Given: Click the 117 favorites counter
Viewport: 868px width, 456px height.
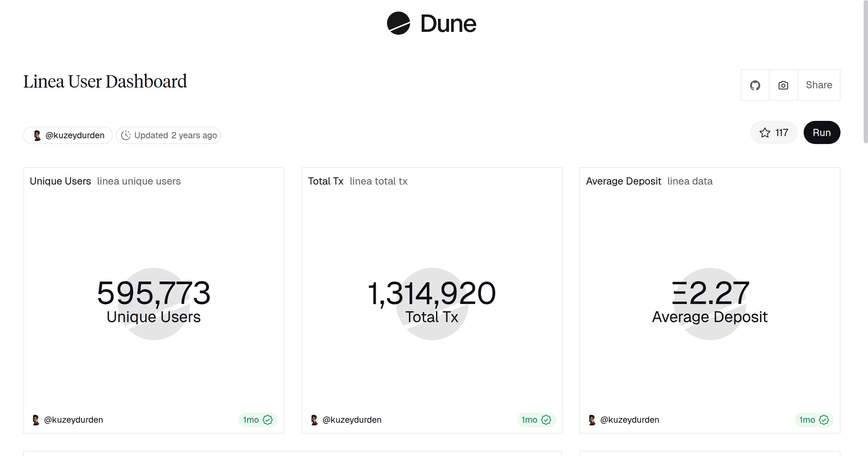Looking at the screenshot, I should pos(781,133).
